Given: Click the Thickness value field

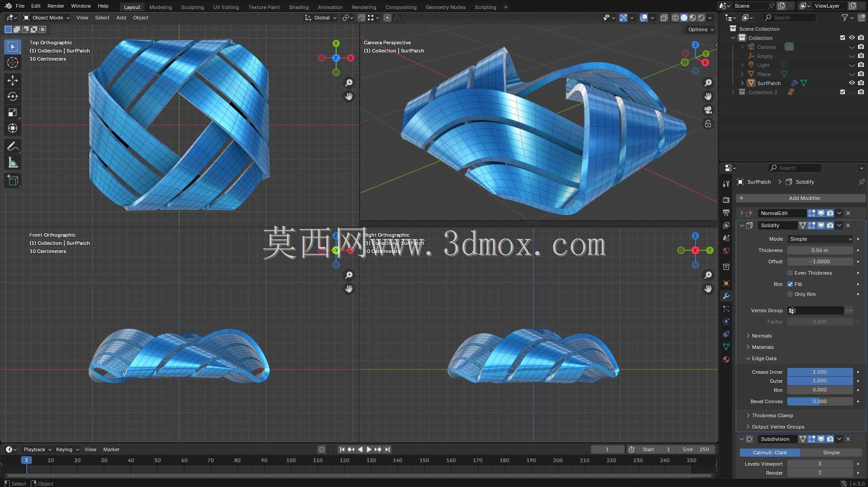Looking at the screenshot, I should pos(820,250).
